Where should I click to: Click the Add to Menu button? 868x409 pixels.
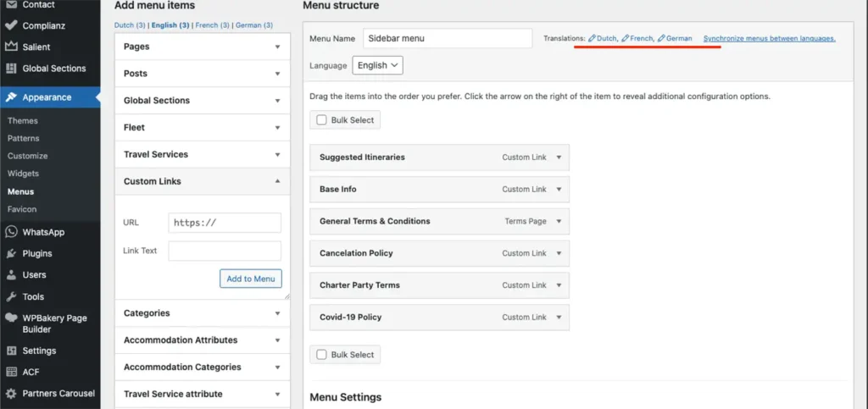(251, 279)
